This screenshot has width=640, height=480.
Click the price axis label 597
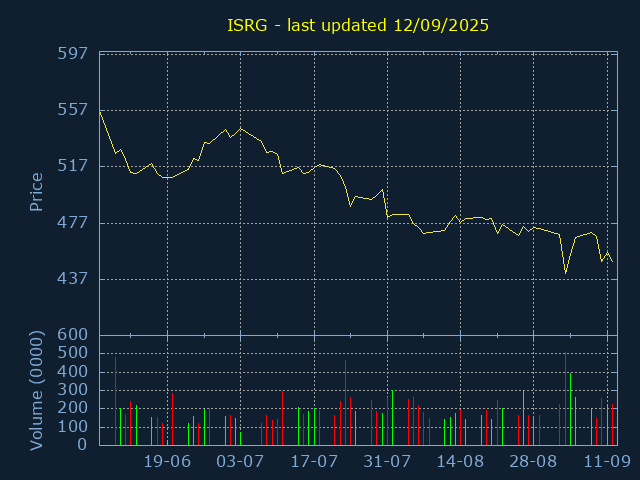pos(73,53)
